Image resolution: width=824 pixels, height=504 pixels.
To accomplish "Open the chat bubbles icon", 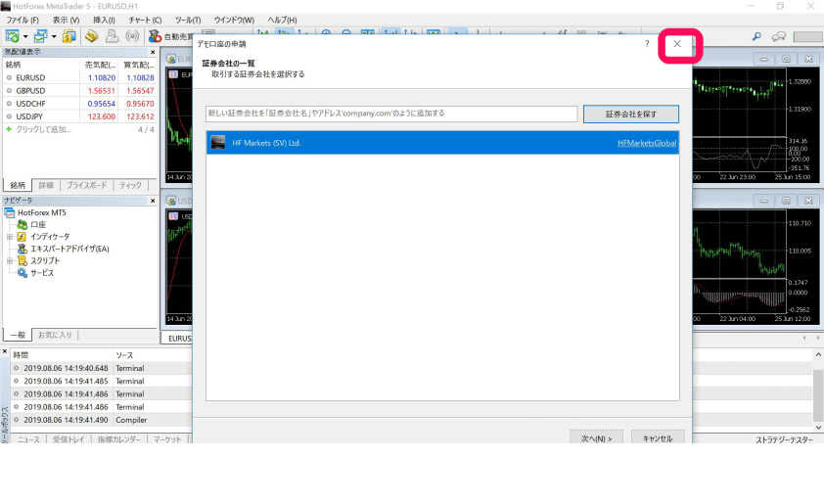I will 778,36.
